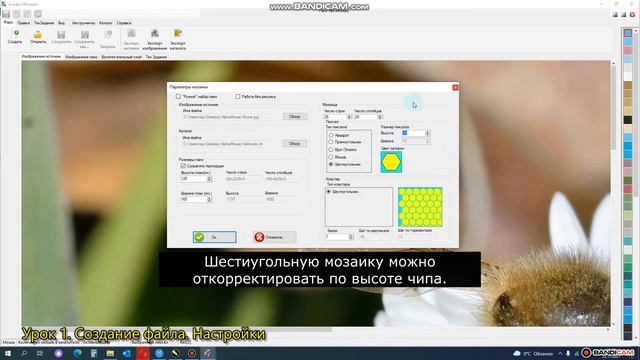Click Обзор for the source image file
Image resolution: width=640 pixels, height=360 pixels.
295,117
